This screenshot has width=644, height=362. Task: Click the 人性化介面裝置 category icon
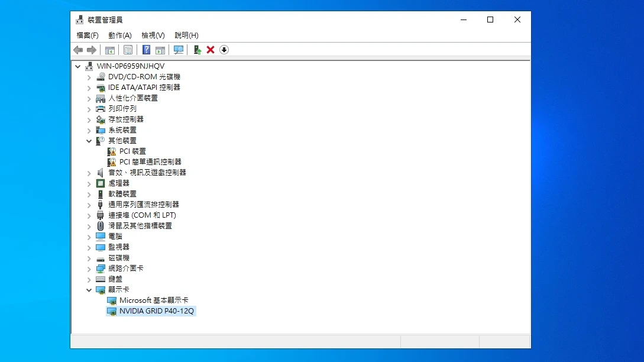coord(101,98)
